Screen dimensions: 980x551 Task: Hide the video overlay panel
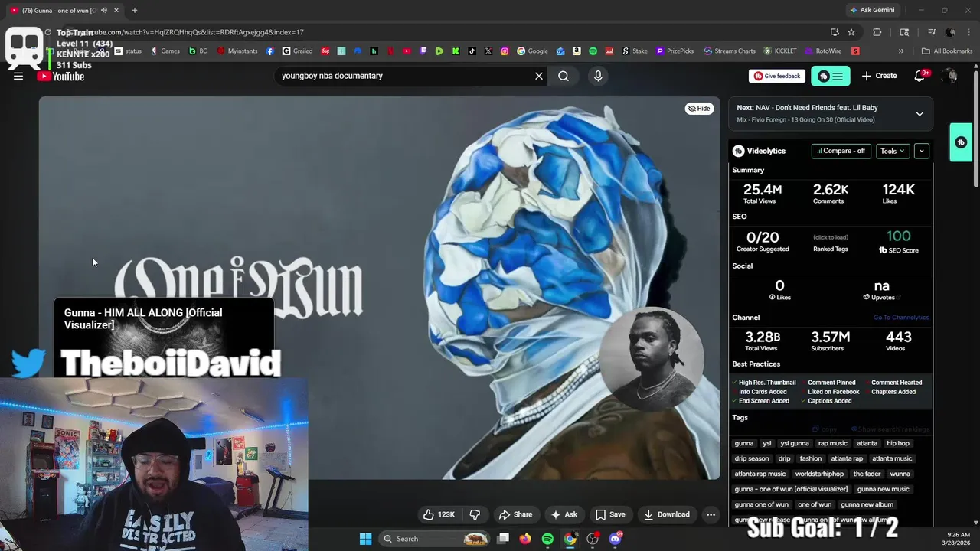coord(699,109)
